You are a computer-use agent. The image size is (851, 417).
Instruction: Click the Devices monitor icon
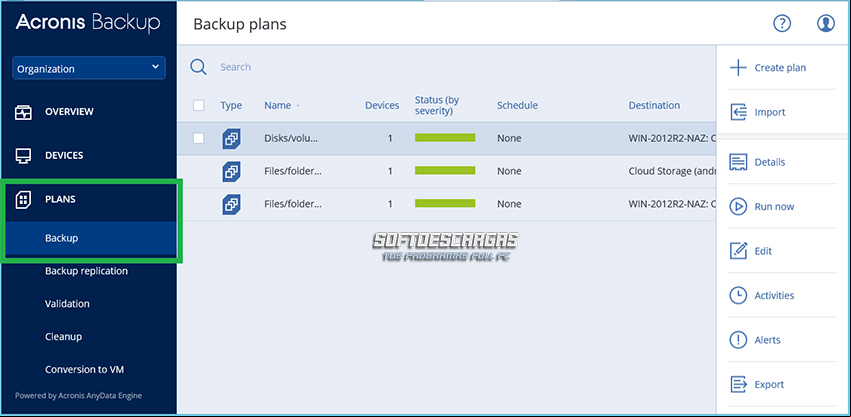23,156
